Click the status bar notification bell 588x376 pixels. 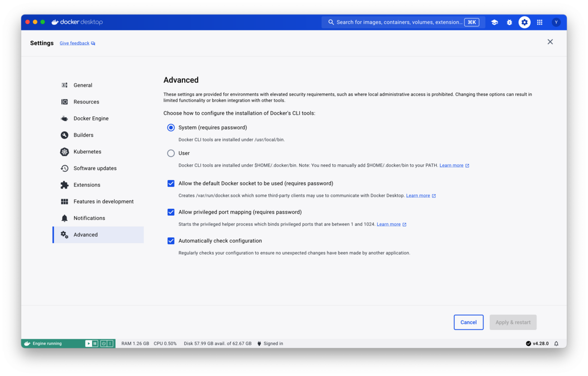pos(556,344)
